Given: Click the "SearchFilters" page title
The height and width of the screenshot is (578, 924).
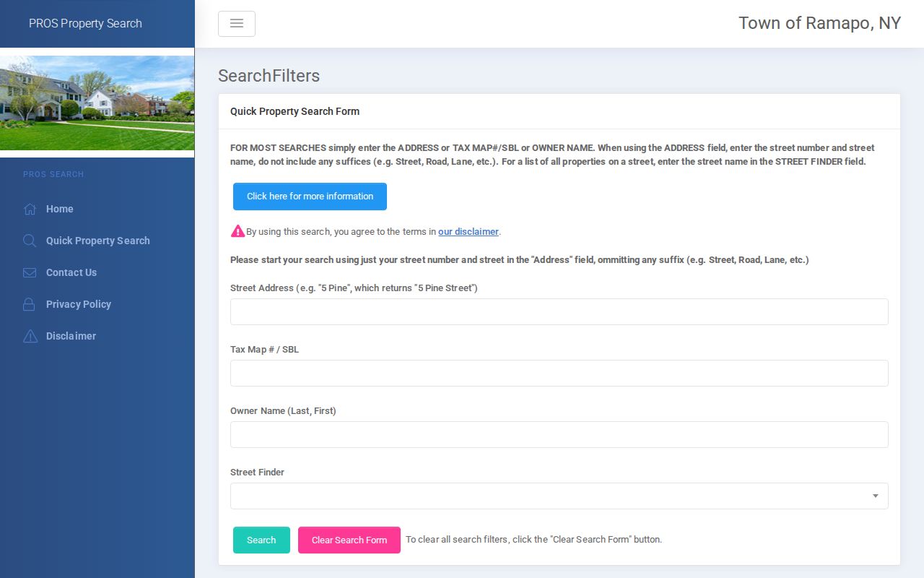Looking at the screenshot, I should 269,76.
